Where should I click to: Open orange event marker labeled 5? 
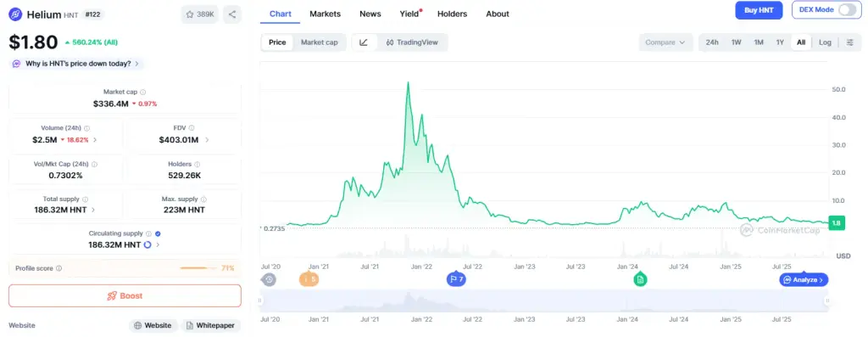[x=309, y=279]
